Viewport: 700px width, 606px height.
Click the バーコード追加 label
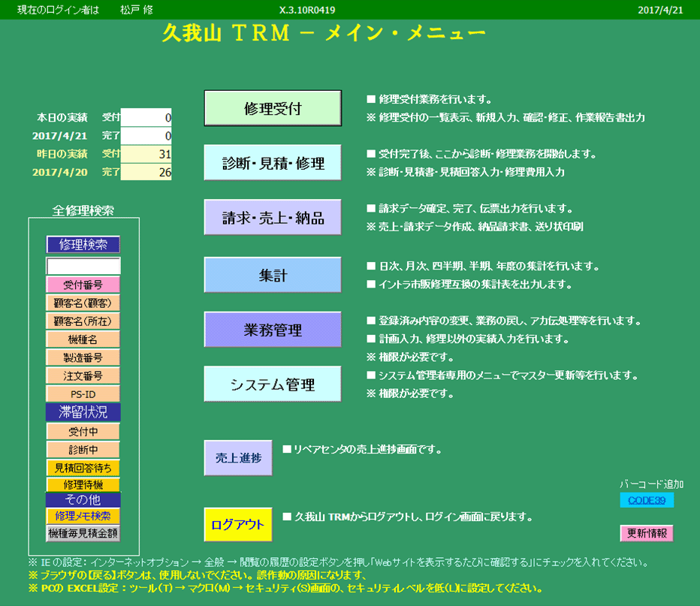click(x=652, y=484)
